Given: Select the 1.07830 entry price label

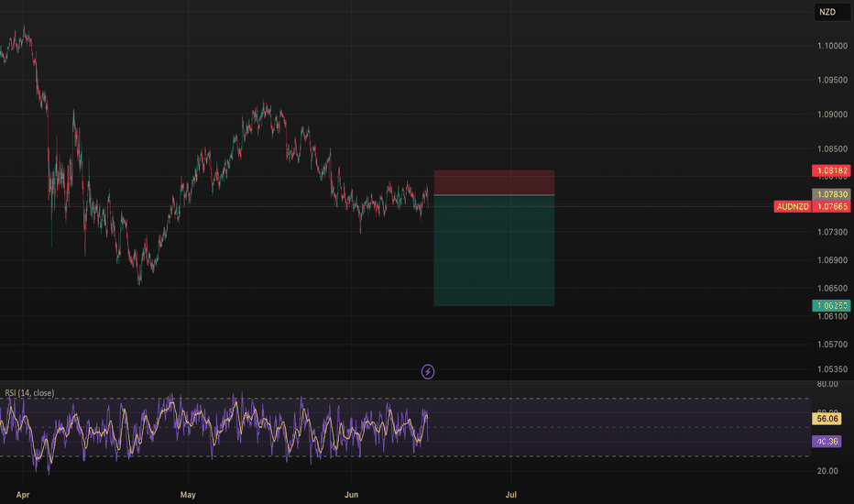Looking at the screenshot, I should [831, 194].
